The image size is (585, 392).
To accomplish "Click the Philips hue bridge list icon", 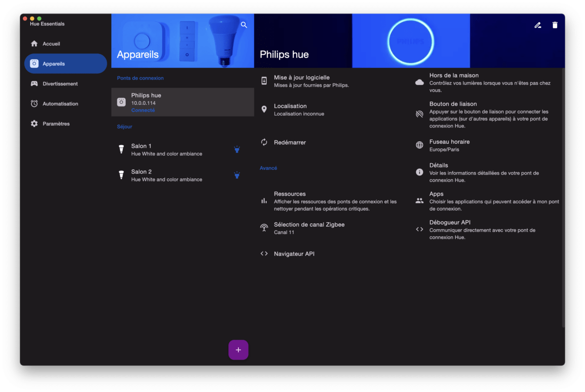I will click(121, 102).
